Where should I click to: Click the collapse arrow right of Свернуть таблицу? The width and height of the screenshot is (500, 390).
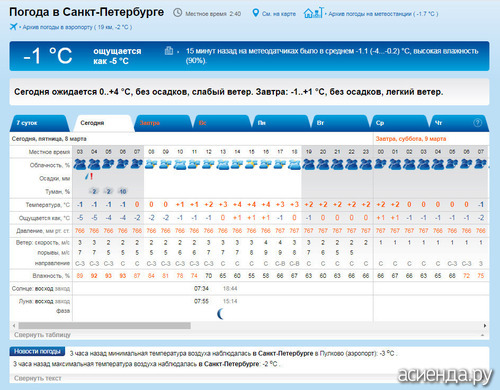[482, 335]
